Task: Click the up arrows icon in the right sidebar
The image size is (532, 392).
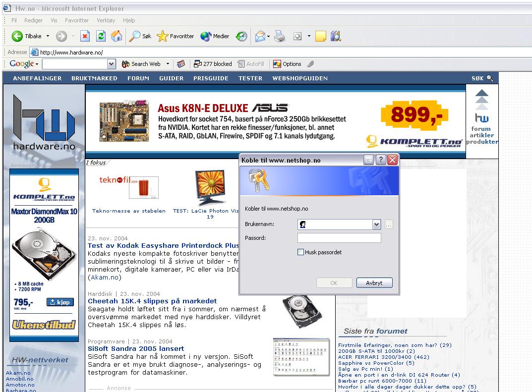Action: (x=482, y=99)
